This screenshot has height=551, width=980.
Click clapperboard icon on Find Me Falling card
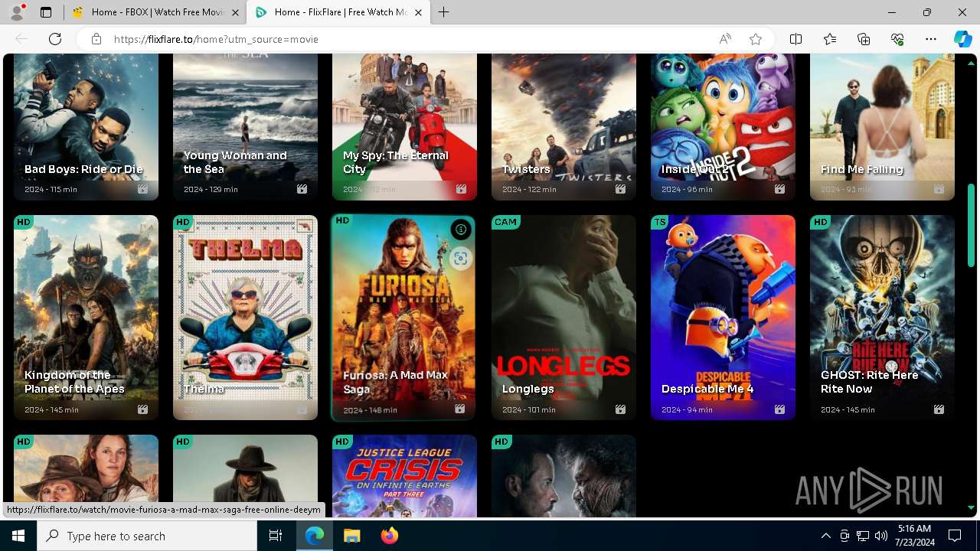pyautogui.click(x=939, y=189)
